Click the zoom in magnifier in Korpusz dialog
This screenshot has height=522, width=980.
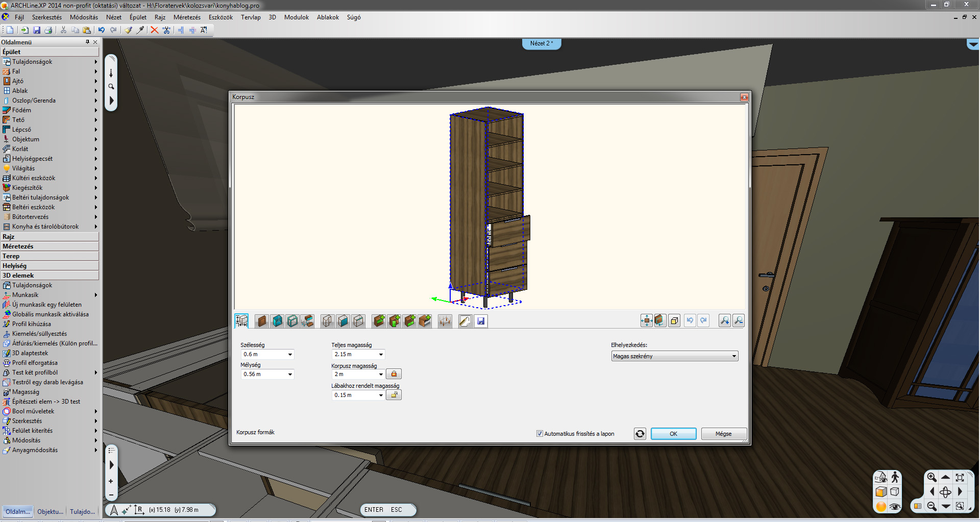(x=724, y=320)
